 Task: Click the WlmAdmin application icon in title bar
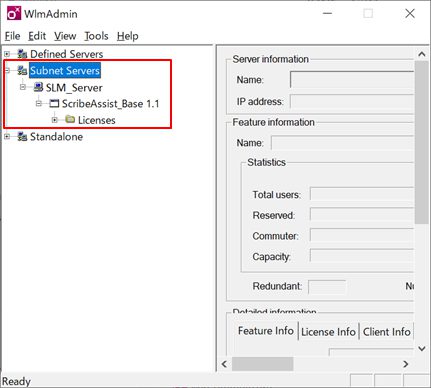(14, 13)
